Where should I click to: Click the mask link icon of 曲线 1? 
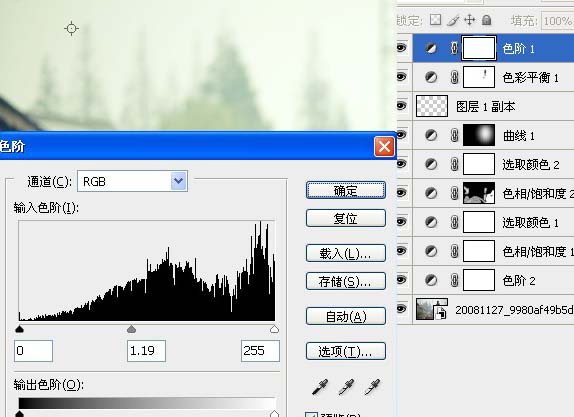(454, 135)
